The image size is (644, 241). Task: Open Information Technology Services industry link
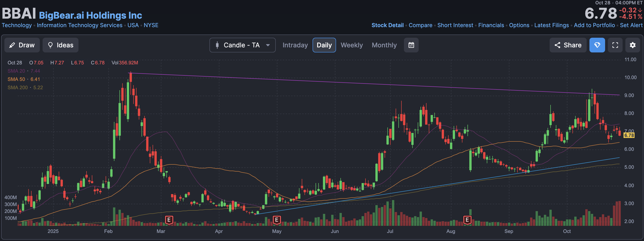[x=79, y=25]
